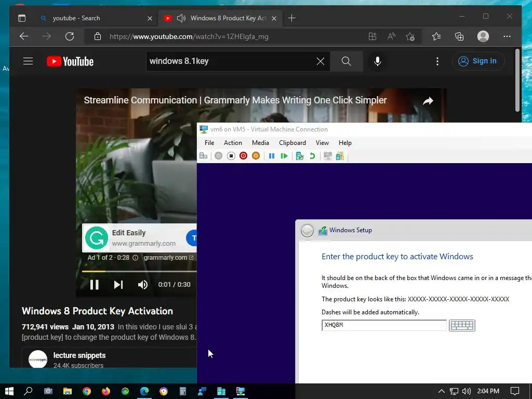Screen dimensions: 532x399
Task: Open YouTube settings three-dot menu
Action: click(x=437, y=61)
